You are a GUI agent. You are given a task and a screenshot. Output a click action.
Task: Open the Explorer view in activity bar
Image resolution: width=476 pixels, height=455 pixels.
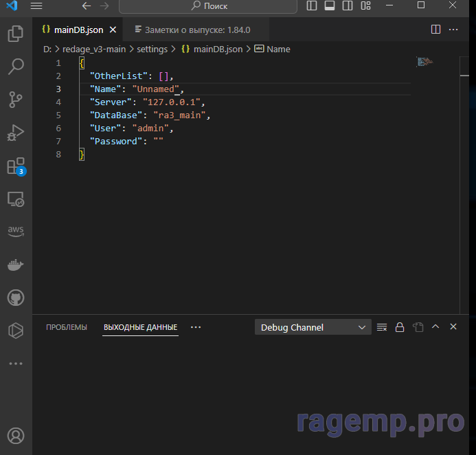click(15, 34)
